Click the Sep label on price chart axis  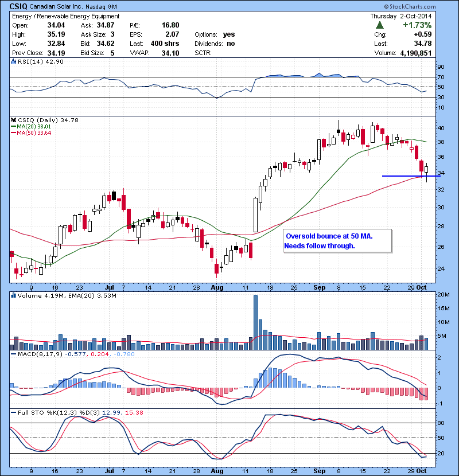(319, 287)
